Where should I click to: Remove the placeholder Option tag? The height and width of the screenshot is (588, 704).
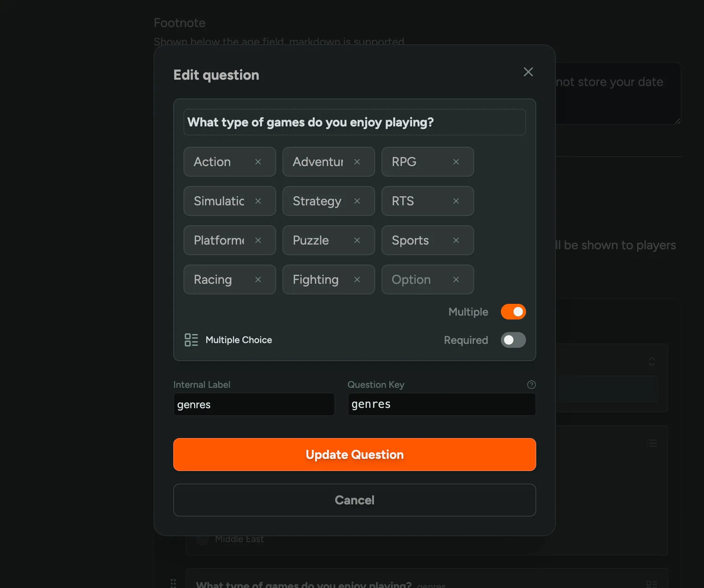(x=456, y=279)
